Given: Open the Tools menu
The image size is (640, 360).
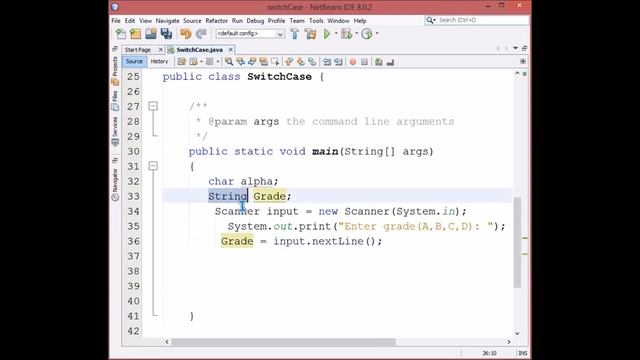Looking at the screenshot, I should tap(316, 20).
